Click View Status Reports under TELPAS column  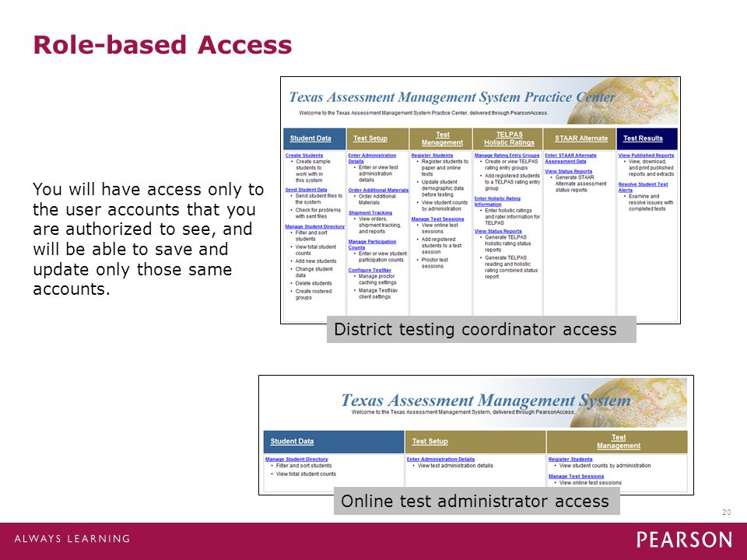click(498, 231)
